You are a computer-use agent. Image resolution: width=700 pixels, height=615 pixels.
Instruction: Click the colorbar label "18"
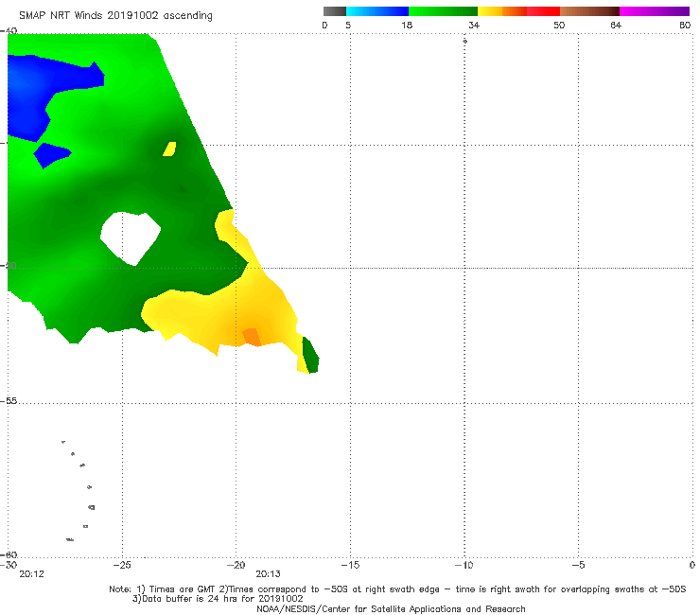tap(407, 25)
